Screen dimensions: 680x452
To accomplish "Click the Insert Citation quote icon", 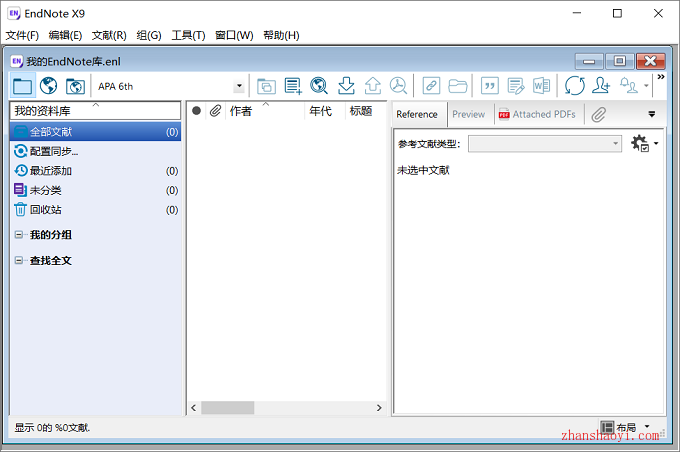I will point(490,86).
